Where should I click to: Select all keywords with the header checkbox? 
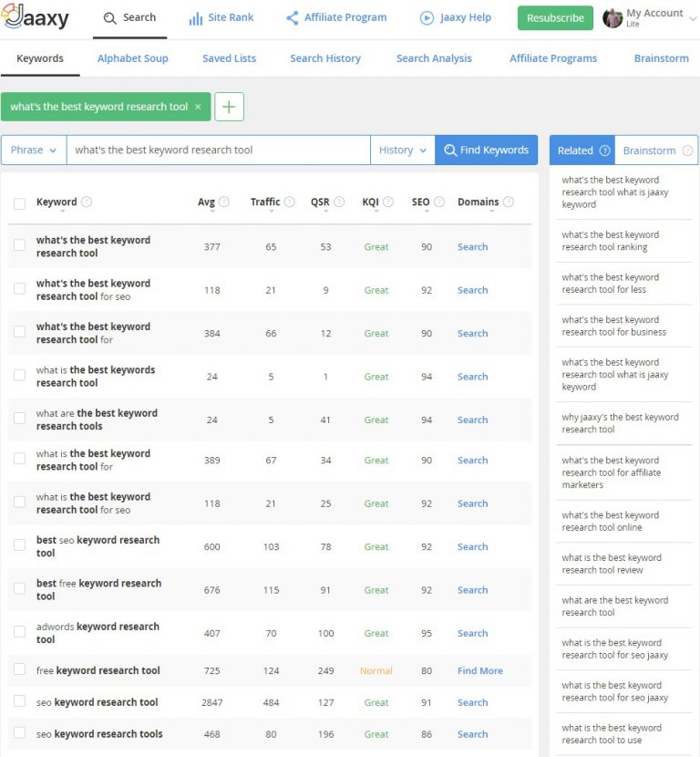click(21, 202)
